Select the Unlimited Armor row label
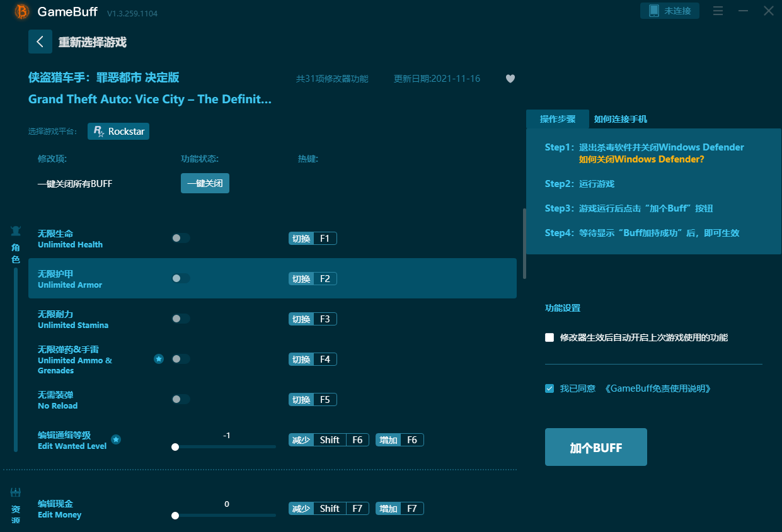The image size is (782, 532). [x=70, y=279]
